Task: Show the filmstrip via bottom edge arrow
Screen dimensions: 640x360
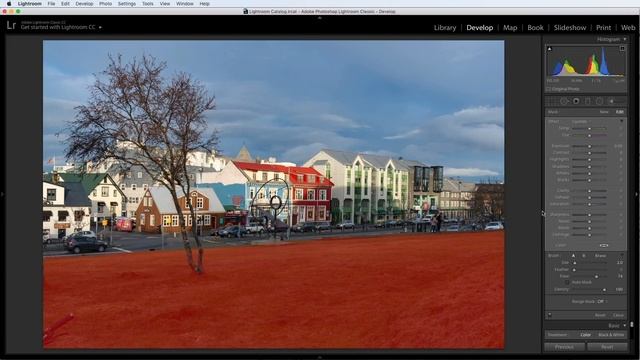Action: pyautogui.click(x=320, y=358)
